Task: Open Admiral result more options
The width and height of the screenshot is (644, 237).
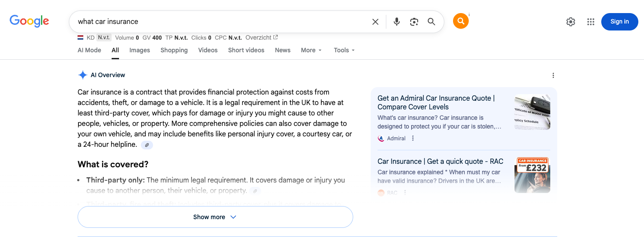Action: [413, 139]
